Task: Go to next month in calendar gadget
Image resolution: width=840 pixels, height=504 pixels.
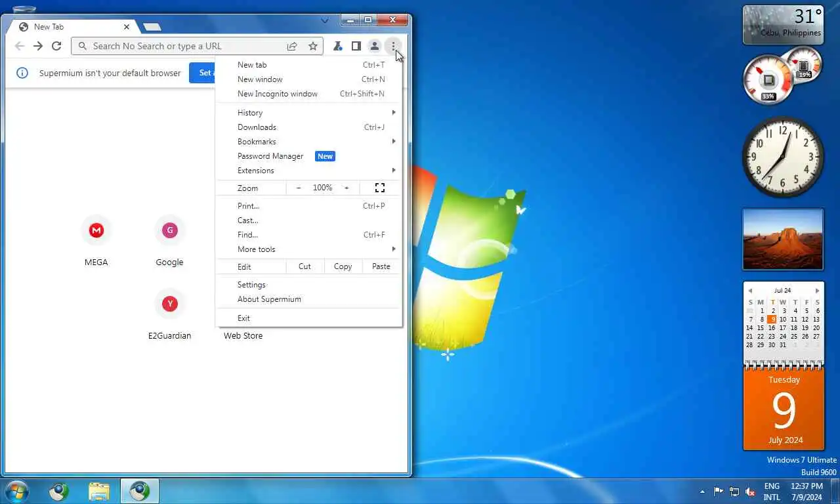Action: tap(817, 291)
